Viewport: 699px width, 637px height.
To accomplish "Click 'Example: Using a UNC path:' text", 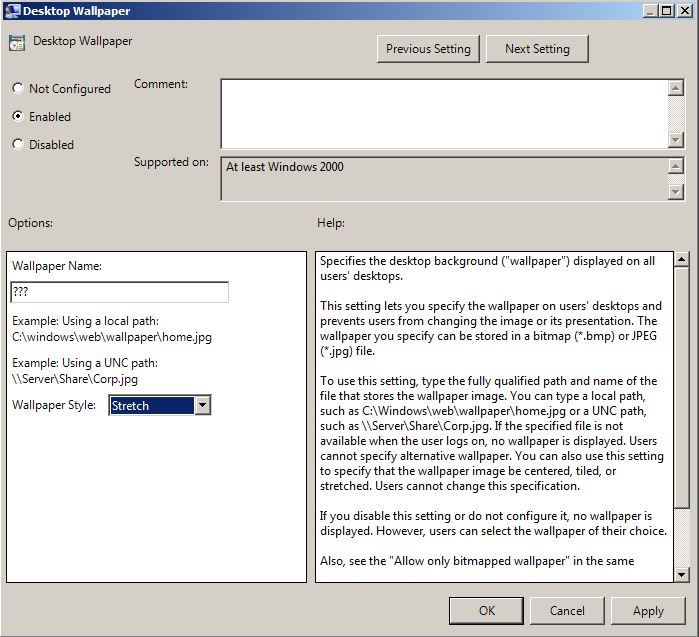I will (85, 363).
